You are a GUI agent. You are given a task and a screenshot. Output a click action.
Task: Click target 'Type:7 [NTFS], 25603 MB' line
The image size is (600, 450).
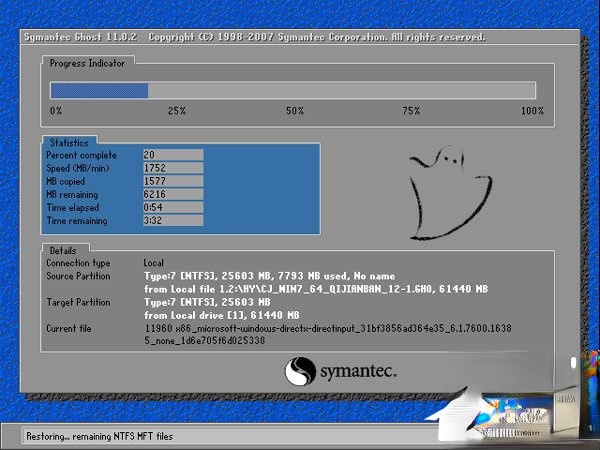[207, 302]
